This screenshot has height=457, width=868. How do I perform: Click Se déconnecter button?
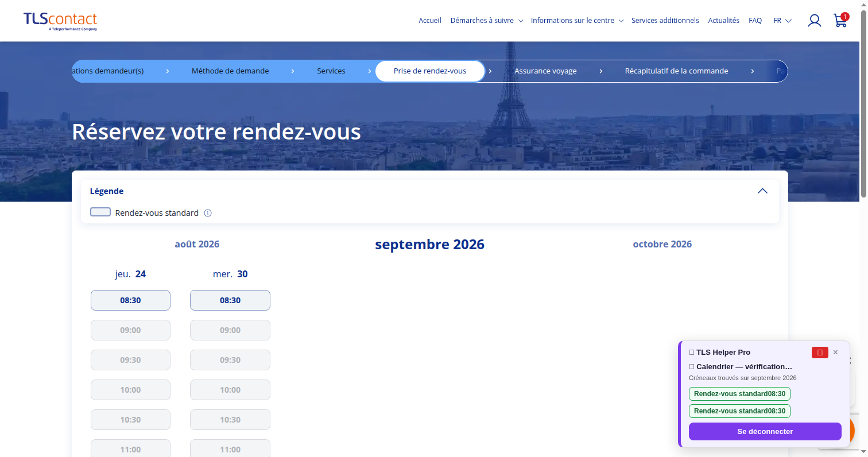pyautogui.click(x=765, y=431)
